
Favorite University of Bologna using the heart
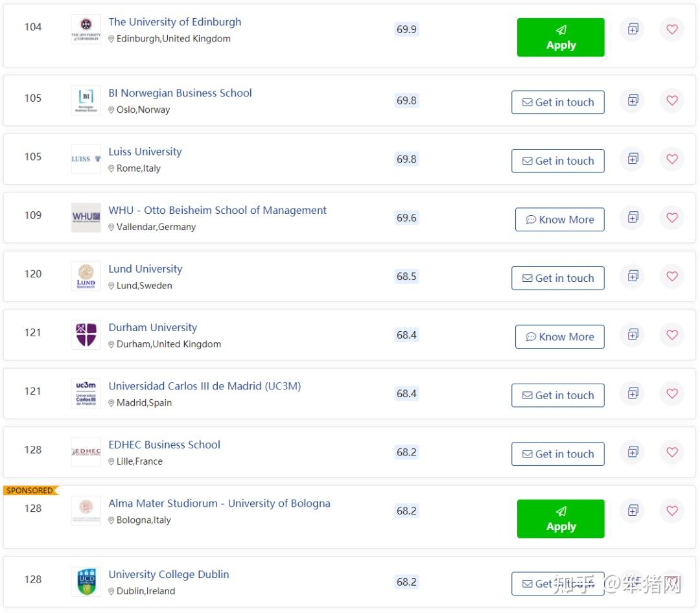click(671, 511)
